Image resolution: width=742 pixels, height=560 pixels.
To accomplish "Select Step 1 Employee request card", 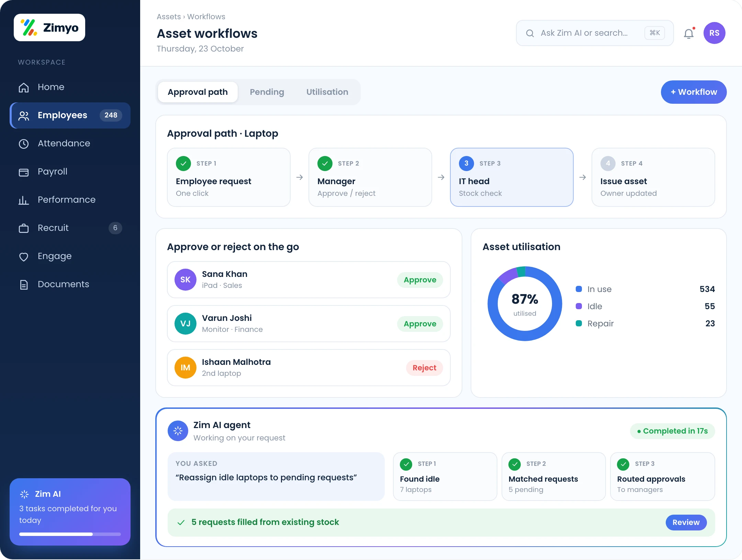I will coord(229,177).
